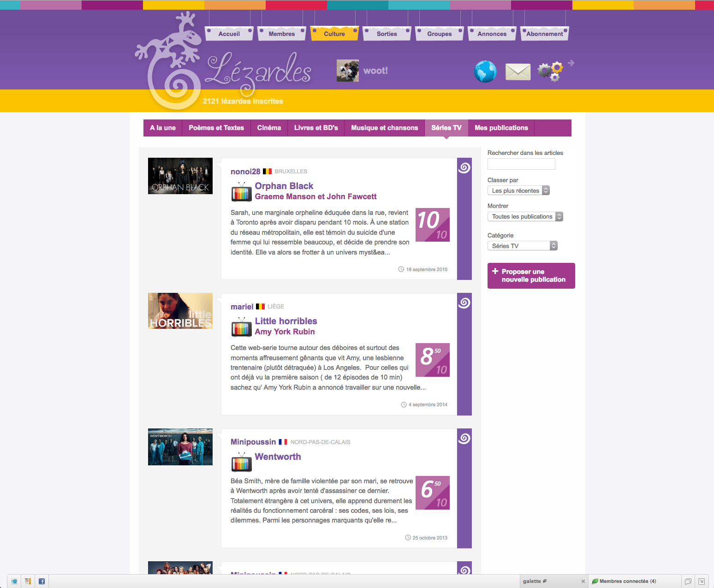Click the Belgian flag next to mariel
714x588 pixels.
(x=260, y=306)
